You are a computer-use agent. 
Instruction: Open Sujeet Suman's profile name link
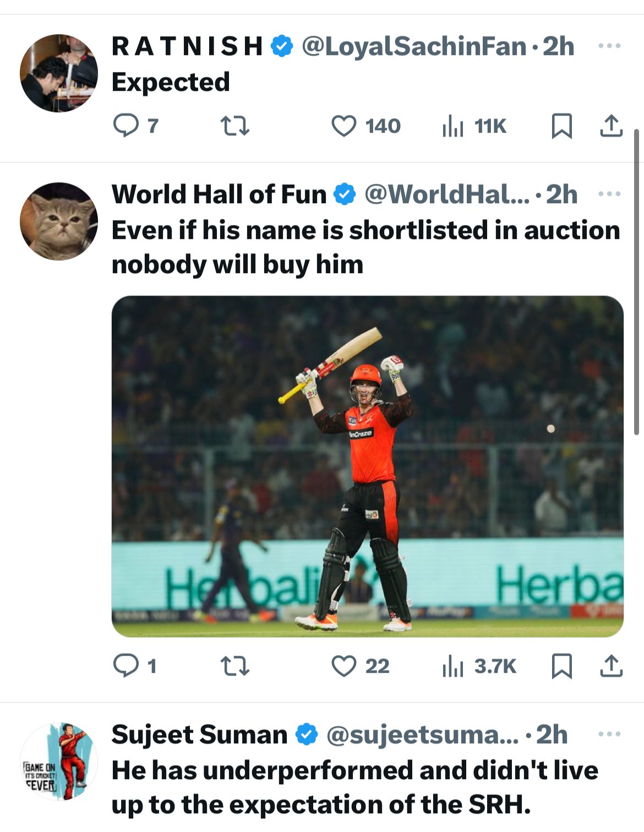pos(199,735)
